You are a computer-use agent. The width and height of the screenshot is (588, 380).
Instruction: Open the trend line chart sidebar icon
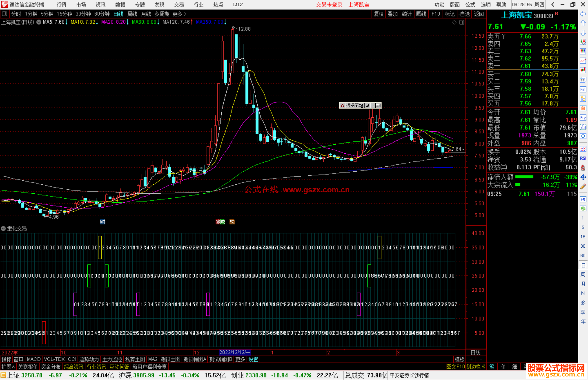(x=583, y=60)
